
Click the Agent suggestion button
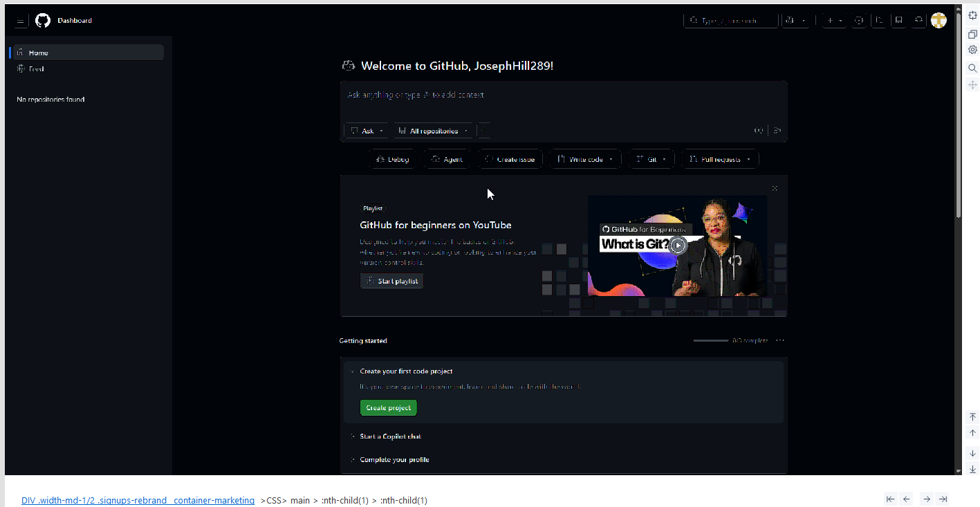pos(447,159)
